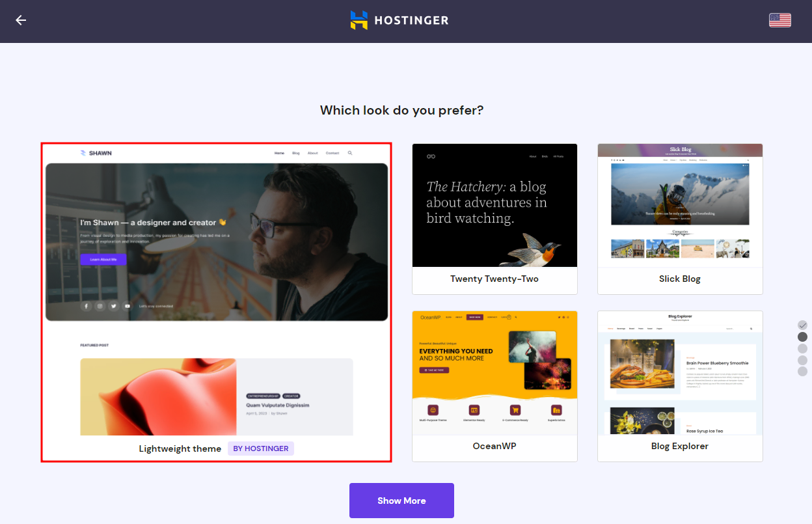Screen dimensions: 812x524
Task: Choose the Lightweight theme preview
Action: (216, 290)
